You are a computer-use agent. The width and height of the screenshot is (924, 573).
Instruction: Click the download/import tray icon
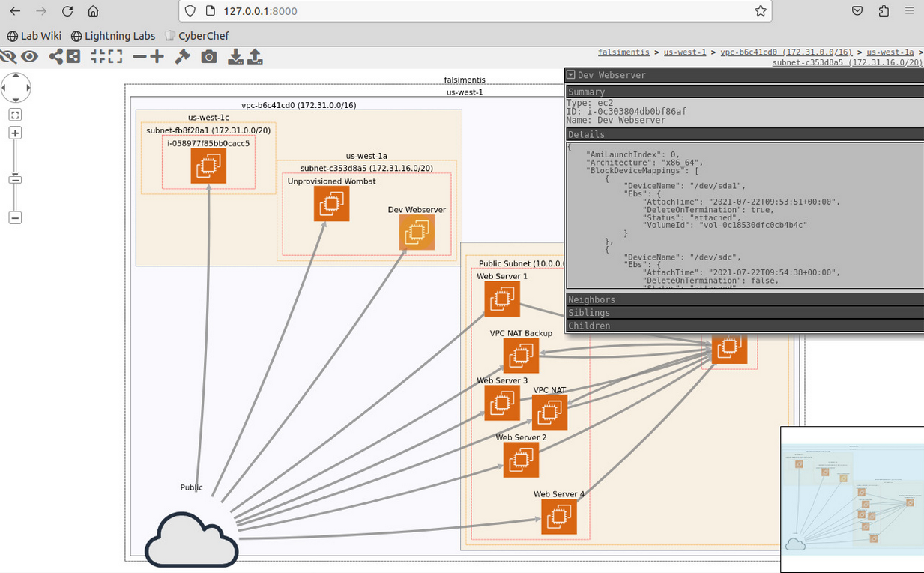click(235, 57)
